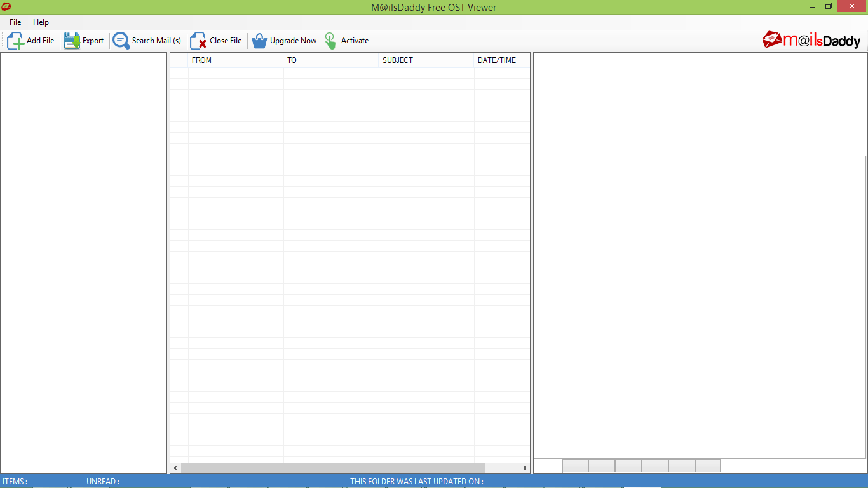Open the File menu
Viewport: 868px width, 488px height.
point(15,22)
